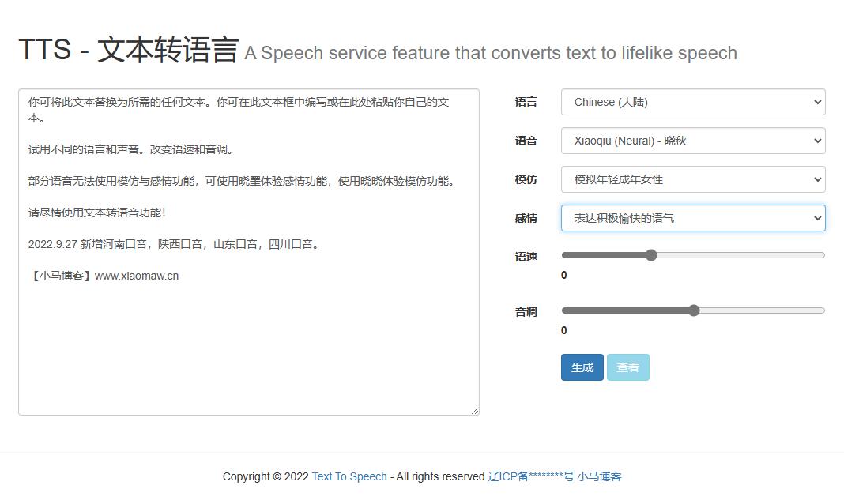Click the 音调 slider label

[526, 312]
